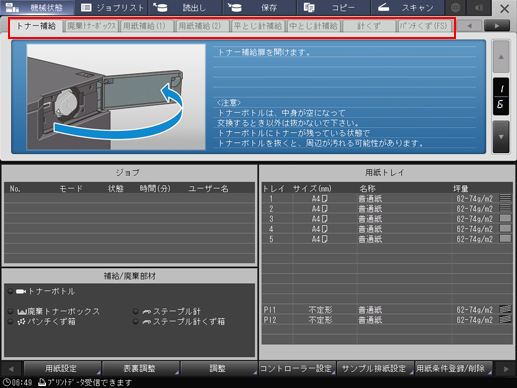Select the 針くず tab
517x388 pixels.
(368, 26)
